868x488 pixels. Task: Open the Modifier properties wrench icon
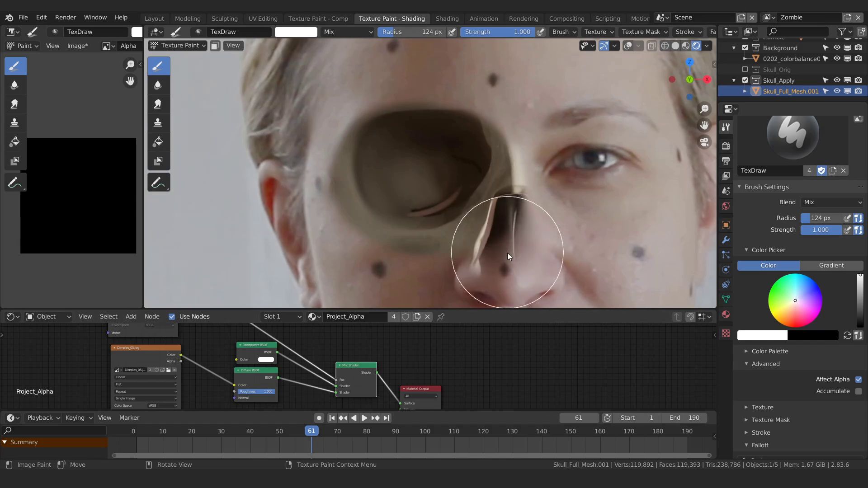pos(726,240)
